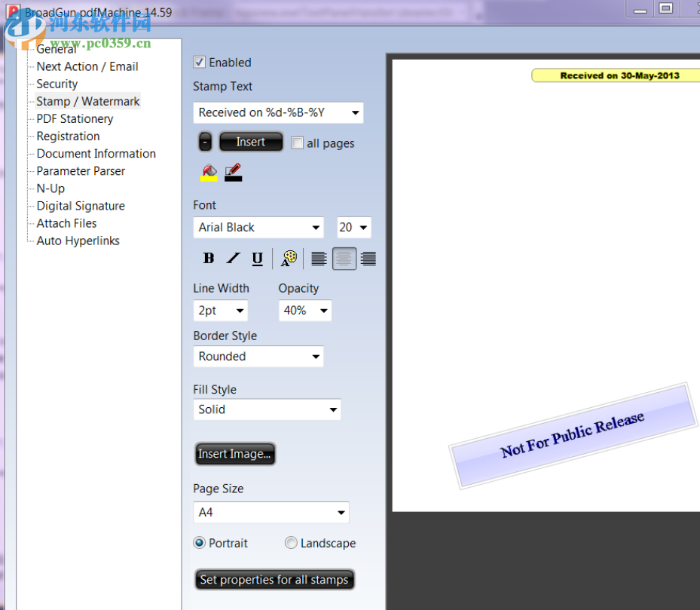Open Attach Files settings
The image size is (700, 610).
[x=66, y=223]
